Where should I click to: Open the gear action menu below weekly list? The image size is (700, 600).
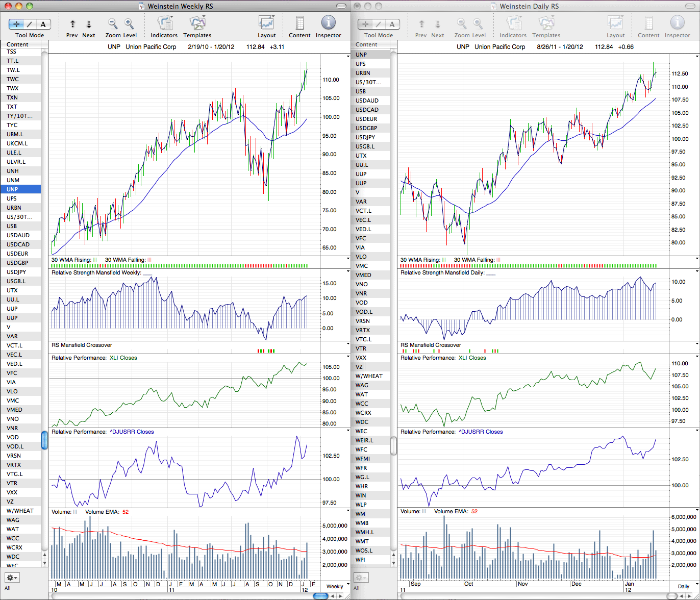(12, 578)
